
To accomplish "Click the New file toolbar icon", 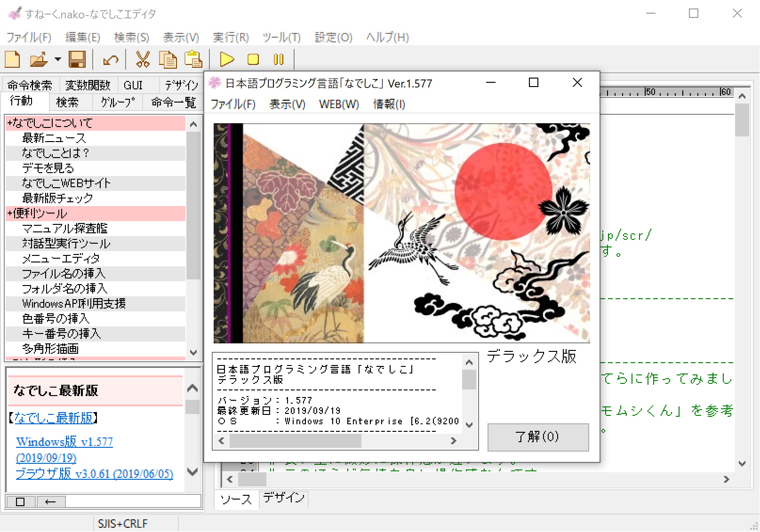I will (13, 59).
